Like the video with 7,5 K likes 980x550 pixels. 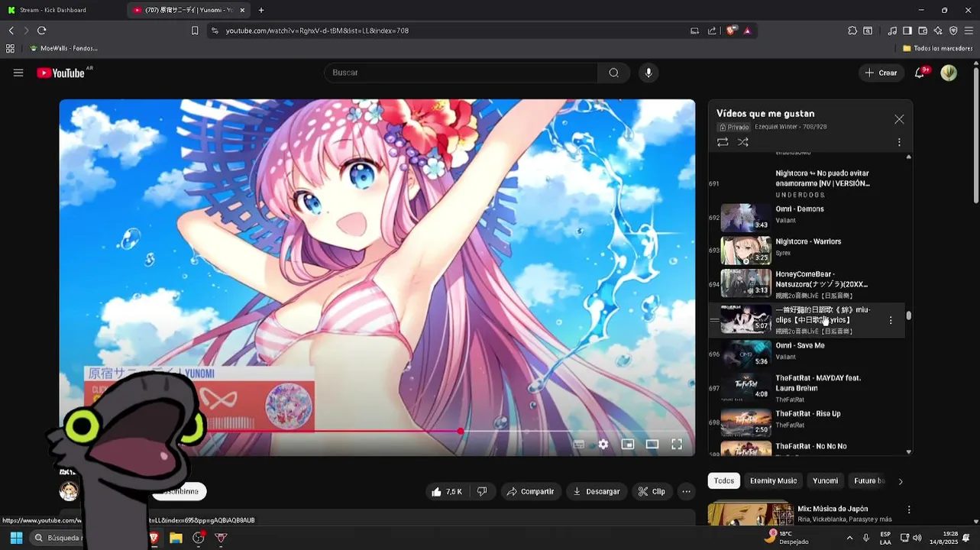pyautogui.click(x=447, y=491)
